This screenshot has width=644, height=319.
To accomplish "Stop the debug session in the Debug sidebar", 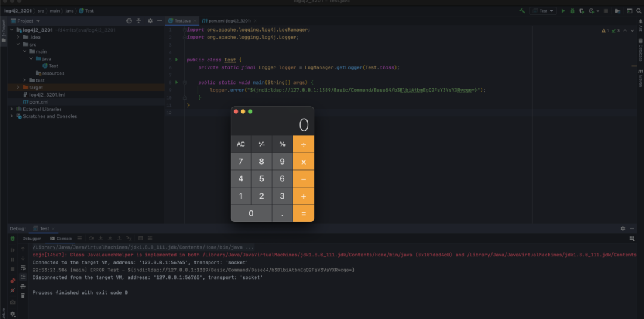I will pos(13,269).
